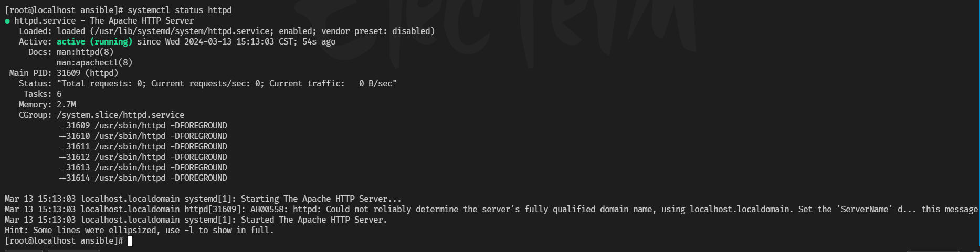The width and height of the screenshot is (980, 252).
Task: Select process 31614 in the CGroup tree
Action: pyautogui.click(x=78, y=178)
